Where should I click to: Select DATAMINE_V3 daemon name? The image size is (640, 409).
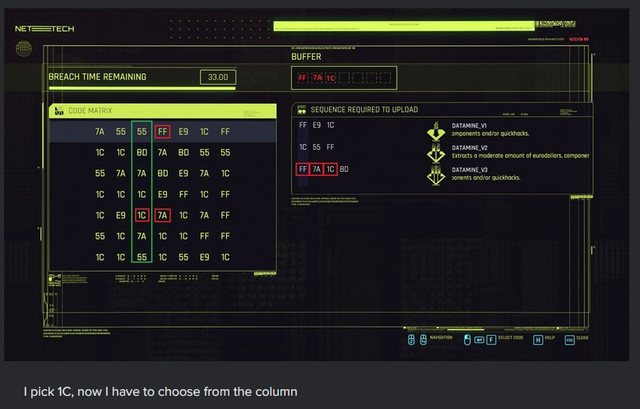click(470, 170)
